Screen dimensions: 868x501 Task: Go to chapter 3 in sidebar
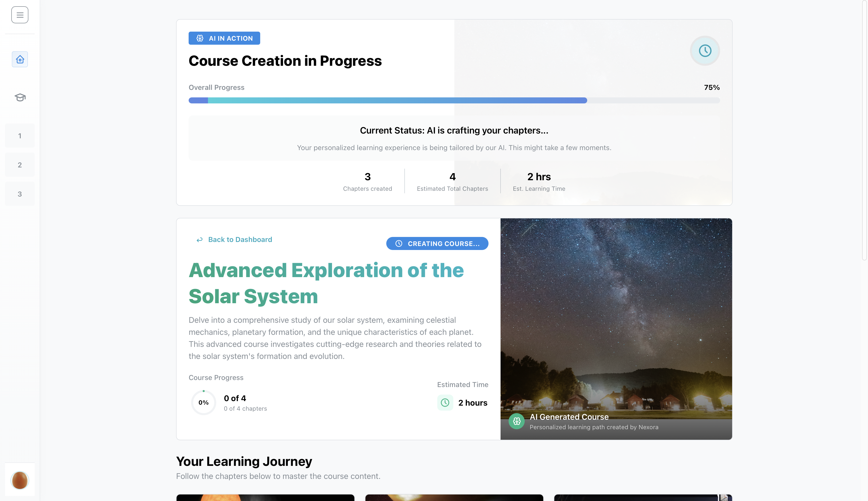[20, 194]
